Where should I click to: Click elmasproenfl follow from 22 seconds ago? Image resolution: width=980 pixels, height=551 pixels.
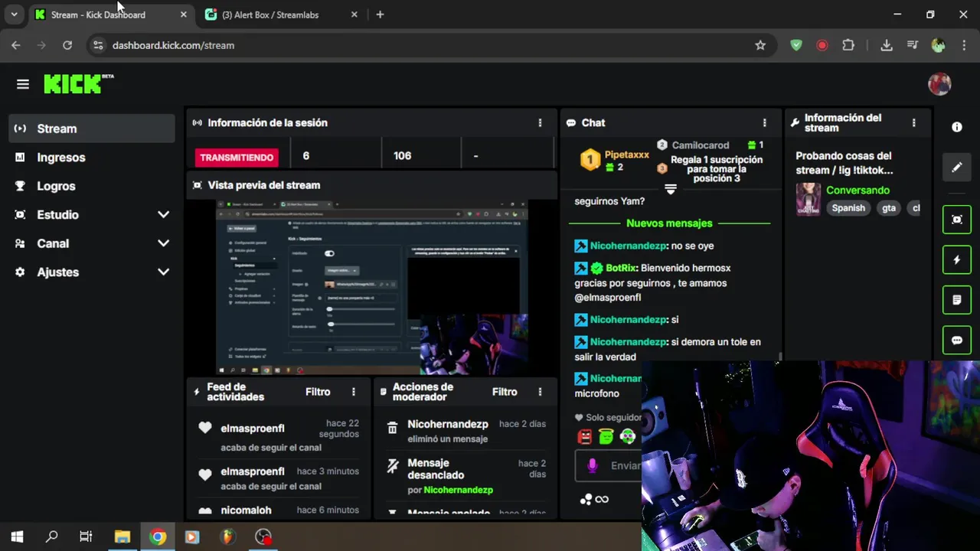[x=278, y=435]
